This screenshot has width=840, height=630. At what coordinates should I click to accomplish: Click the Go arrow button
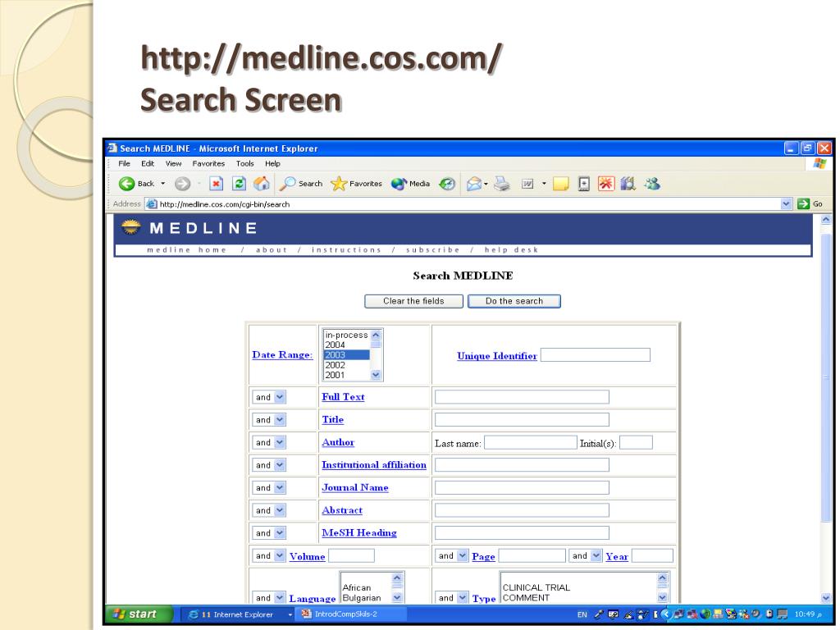810,203
